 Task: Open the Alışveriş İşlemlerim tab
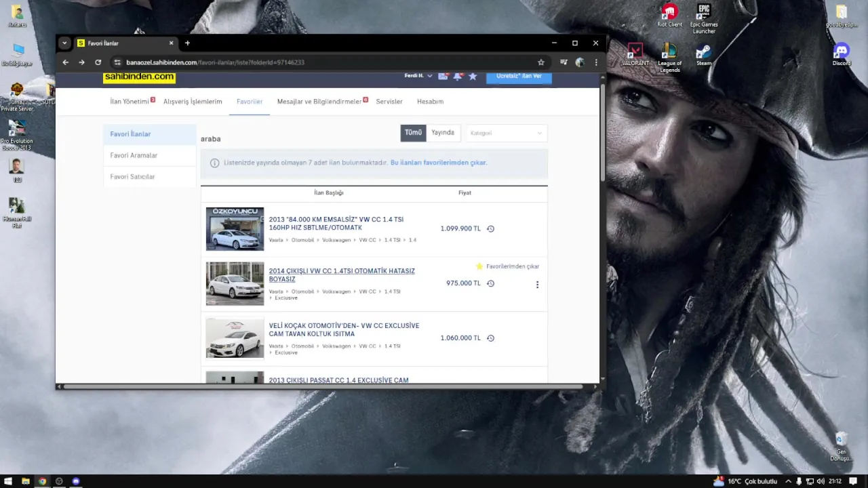tap(193, 102)
